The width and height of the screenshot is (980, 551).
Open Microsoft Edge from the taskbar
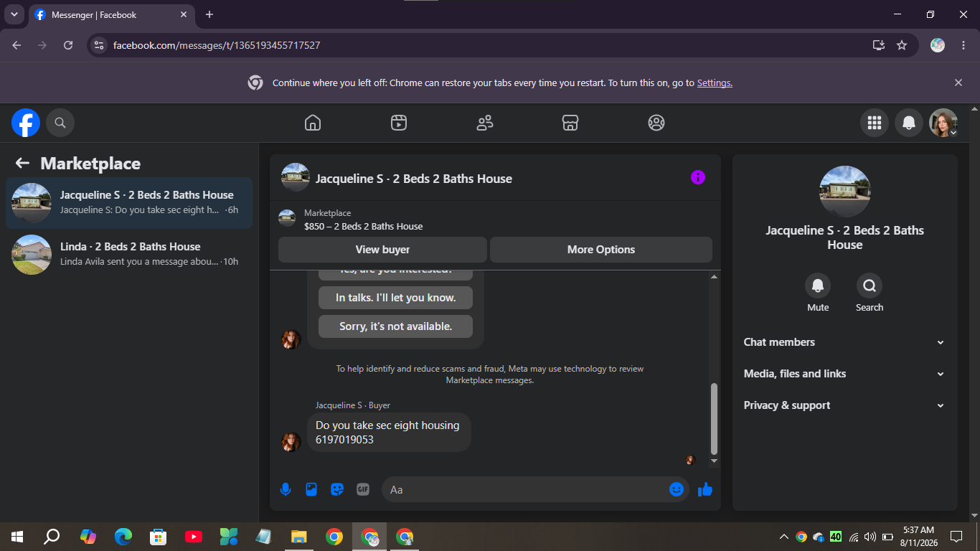[123, 537]
